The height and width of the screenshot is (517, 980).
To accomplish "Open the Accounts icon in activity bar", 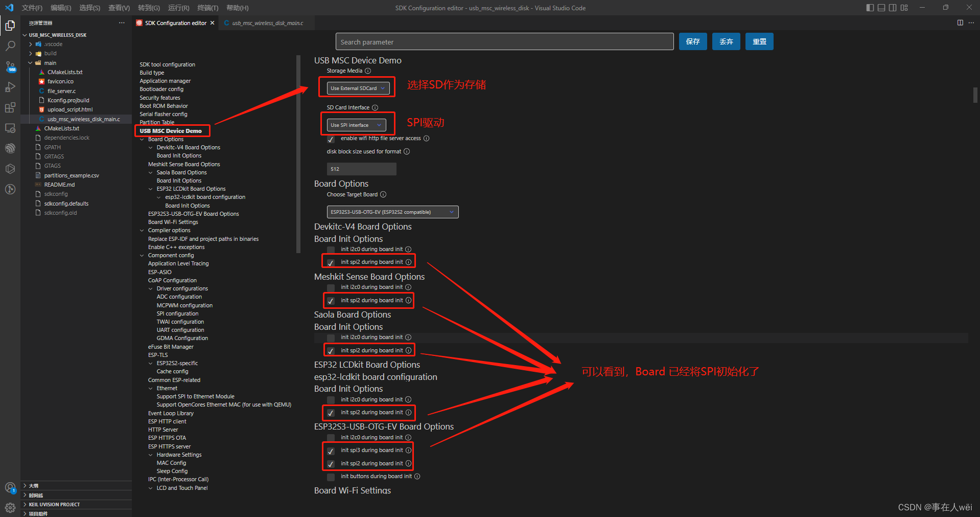I will (10, 488).
